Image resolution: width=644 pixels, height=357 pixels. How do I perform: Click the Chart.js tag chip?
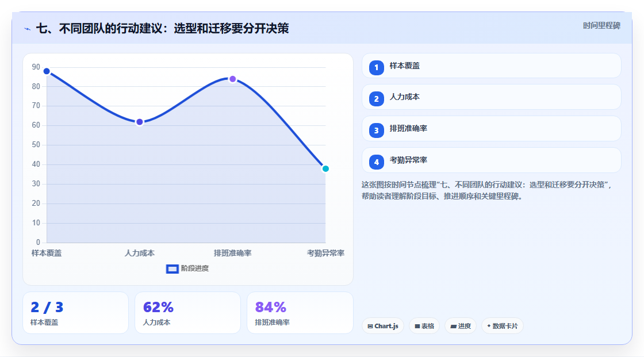pos(383,326)
